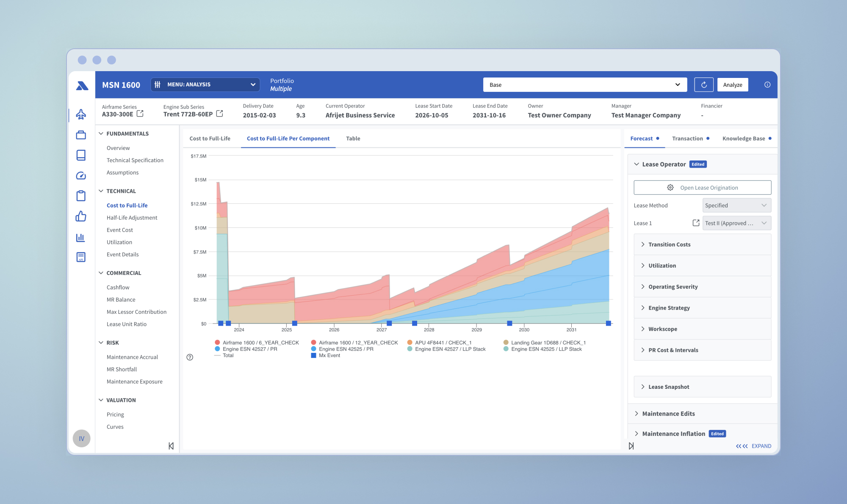Click the refresh/recalculate icon in top toolbar
Screen dimensions: 847x504
[703, 84]
